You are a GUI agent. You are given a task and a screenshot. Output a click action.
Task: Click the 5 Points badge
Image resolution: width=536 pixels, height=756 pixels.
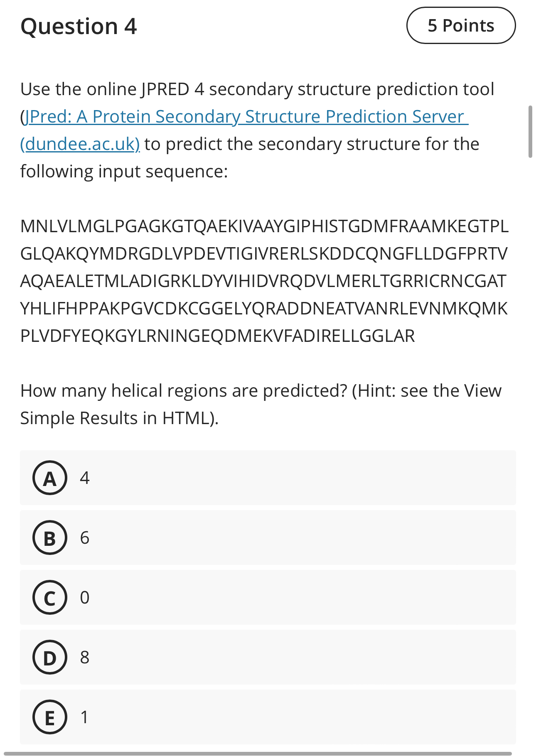point(461,26)
